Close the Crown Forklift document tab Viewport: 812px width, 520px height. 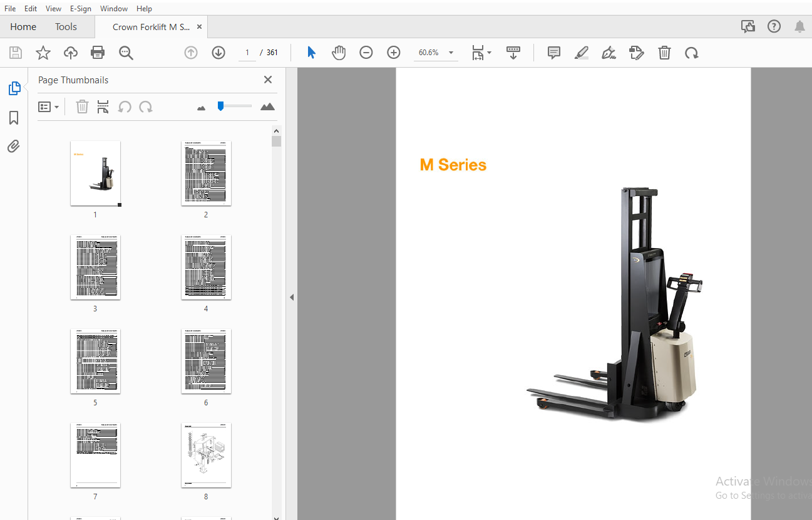(x=199, y=27)
